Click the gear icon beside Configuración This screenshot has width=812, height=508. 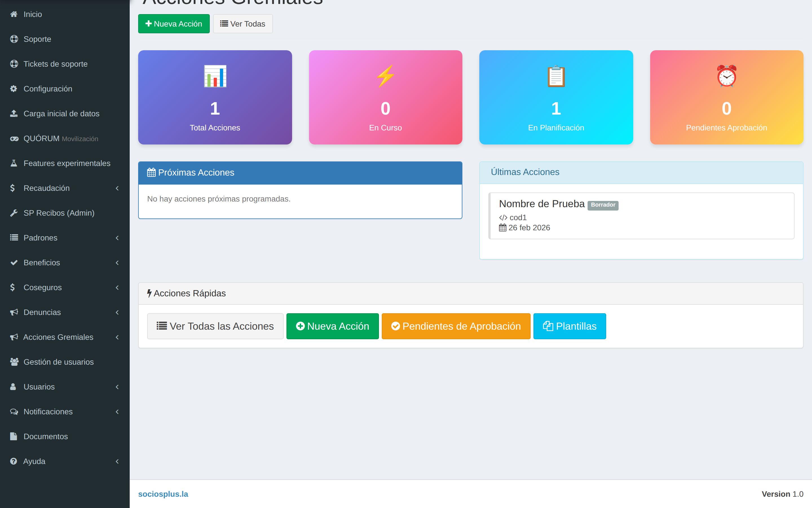tap(14, 89)
